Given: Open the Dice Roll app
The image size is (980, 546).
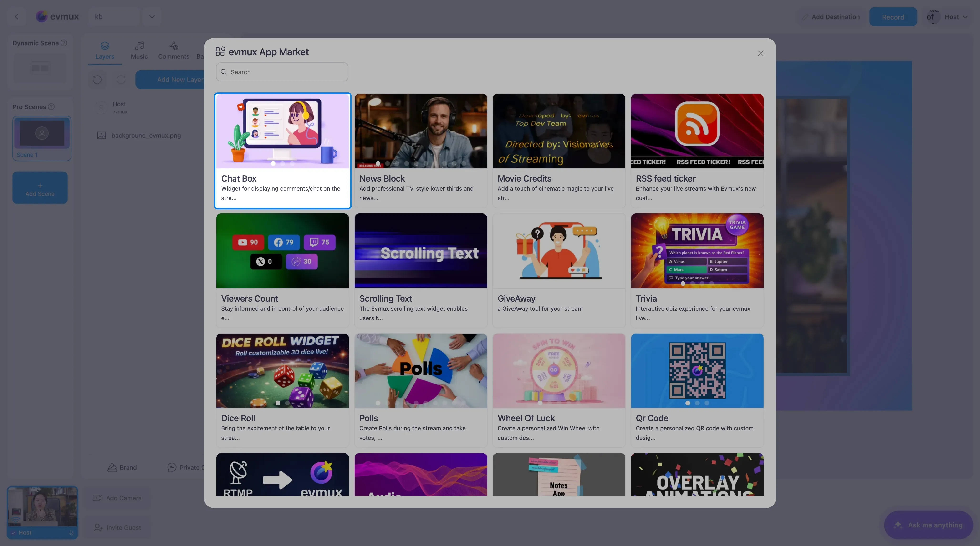Looking at the screenshot, I should point(282,390).
